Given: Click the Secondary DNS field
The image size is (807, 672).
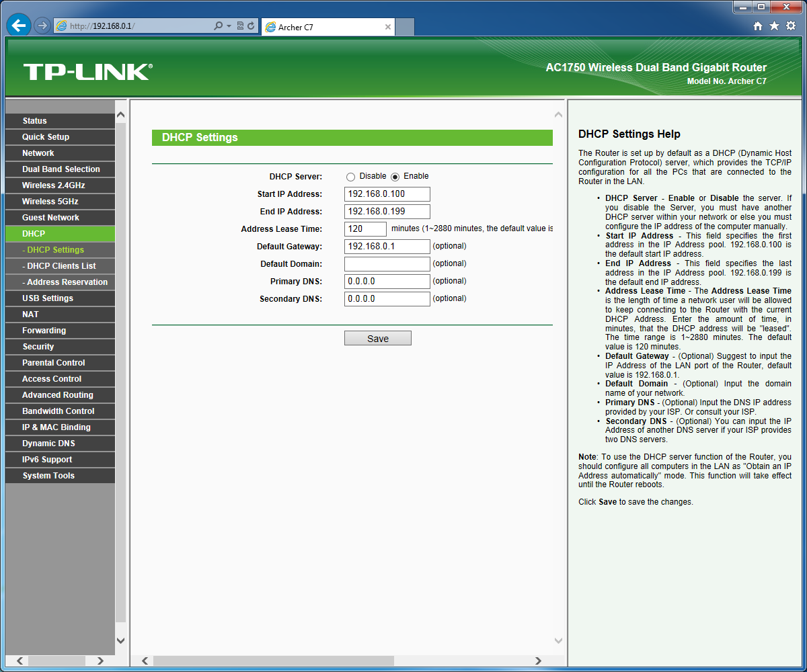Looking at the screenshot, I should click(387, 299).
